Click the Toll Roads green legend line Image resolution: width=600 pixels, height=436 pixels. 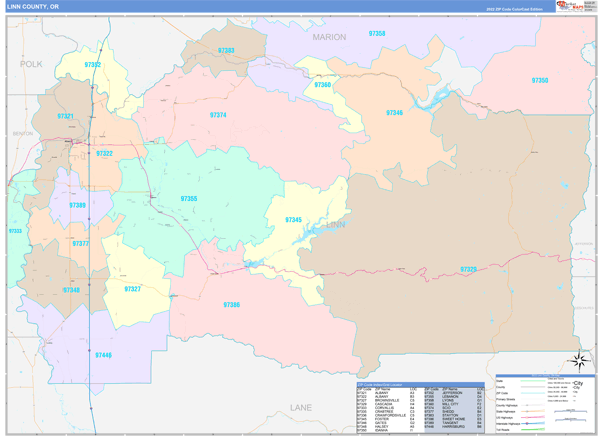pyautogui.click(x=533, y=429)
